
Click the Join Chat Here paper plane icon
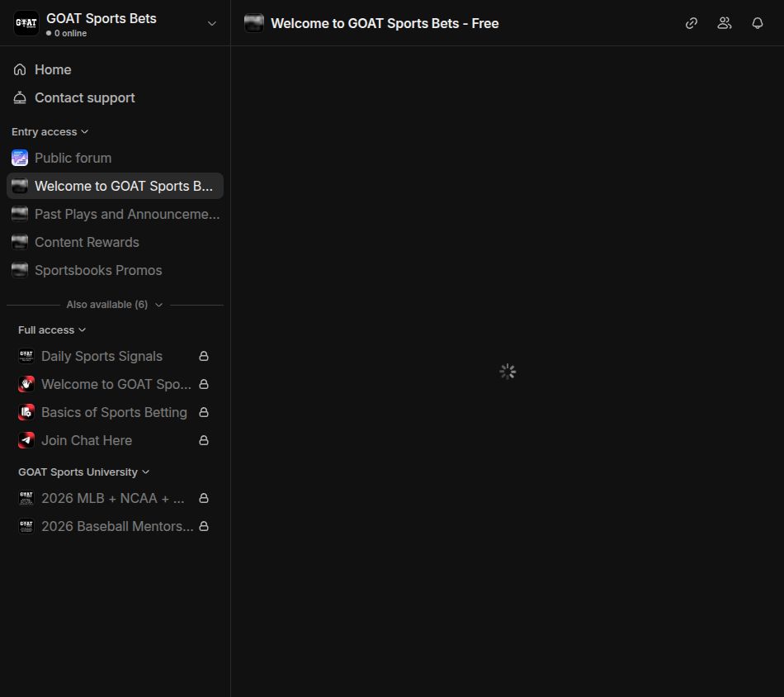click(26, 440)
